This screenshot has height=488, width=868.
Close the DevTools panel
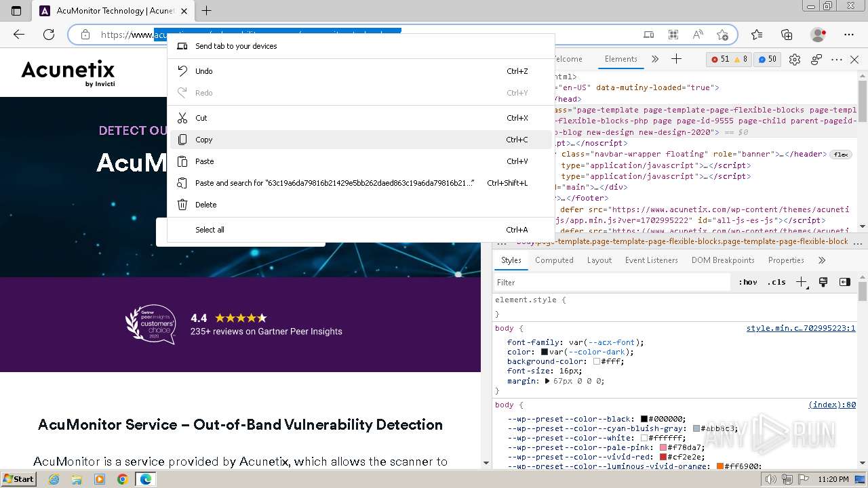(854, 60)
